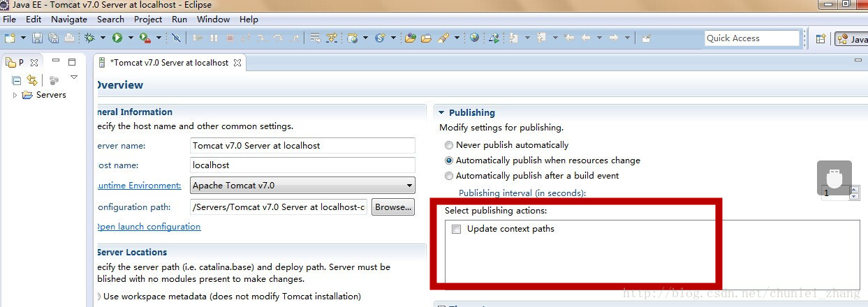Click the Resume debug icon
This screenshot has width=868, height=307.
point(198,38)
